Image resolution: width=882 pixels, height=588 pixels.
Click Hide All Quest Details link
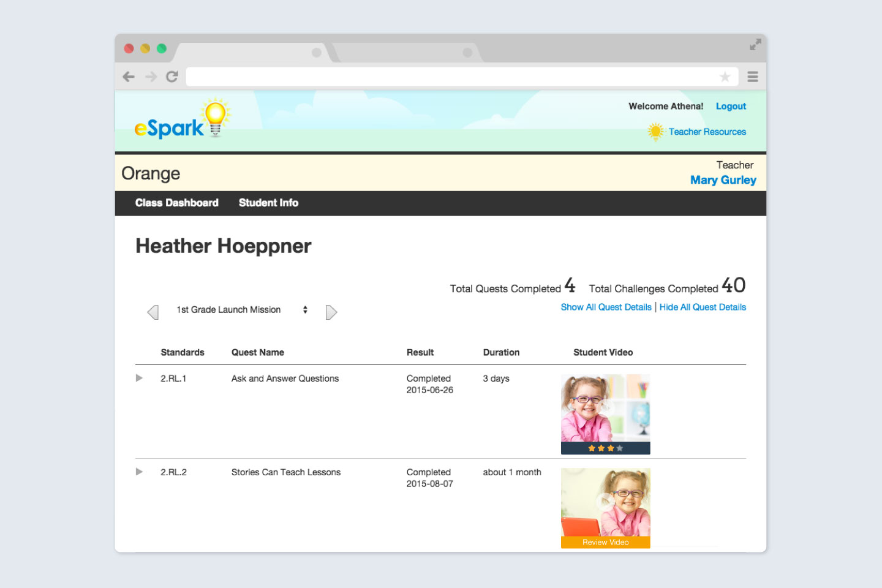(703, 307)
